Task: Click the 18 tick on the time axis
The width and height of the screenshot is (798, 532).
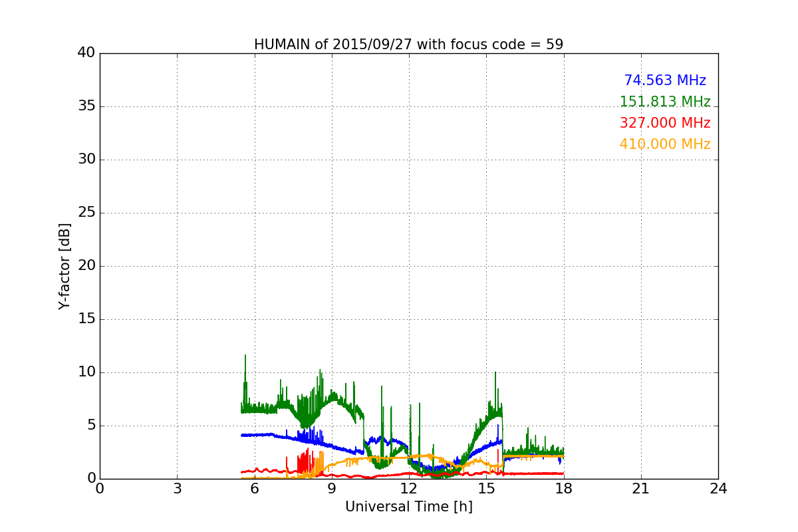Action: click(564, 489)
